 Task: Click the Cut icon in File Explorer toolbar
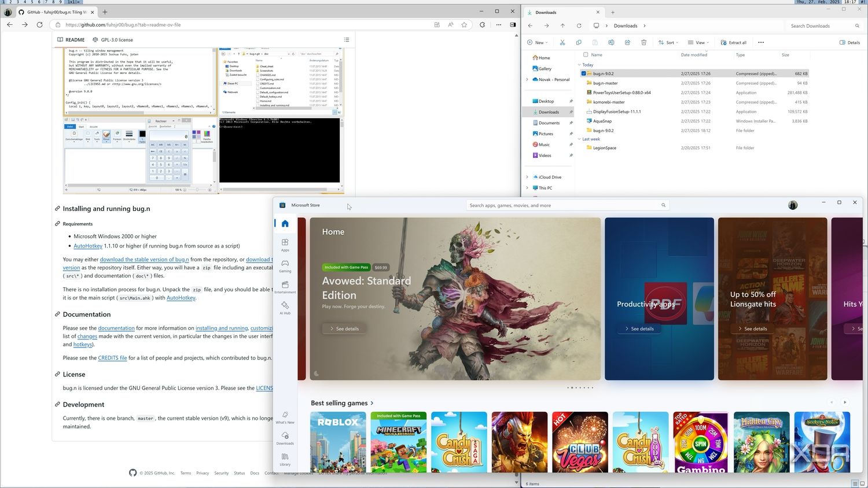[x=562, y=42]
